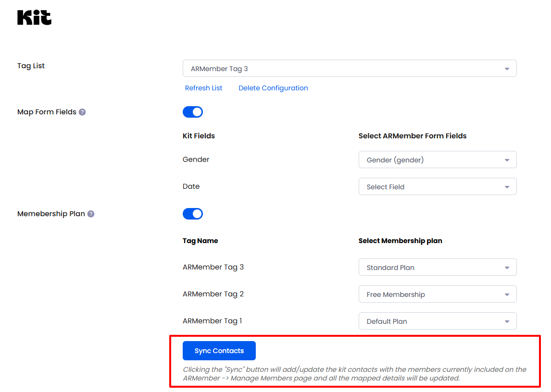
Task: Expand the Gender field mapping dropdown
Action: pyautogui.click(x=438, y=160)
